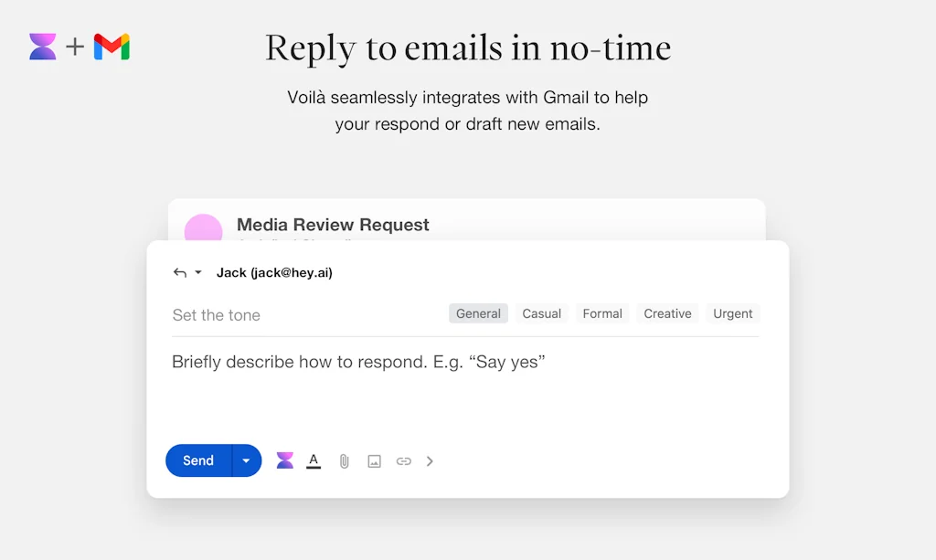Image resolution: width=936 pixels, height=560 pixels.
Task: Show more compose options via chevron arrow
Action: pyautogui.click(x=430, y=461)
